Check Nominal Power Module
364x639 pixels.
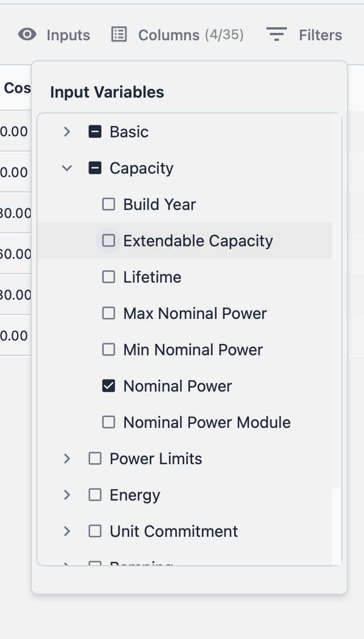pos(108,422)
